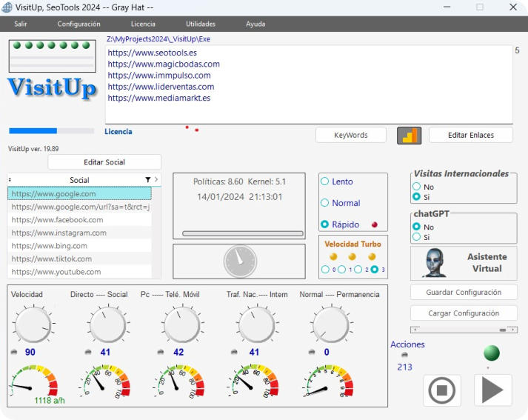Viewport: 528px width, 420px height.
Task: Choose Si for Visitas Internacionales
Action: pyautogui.click(x=416, y=196)
